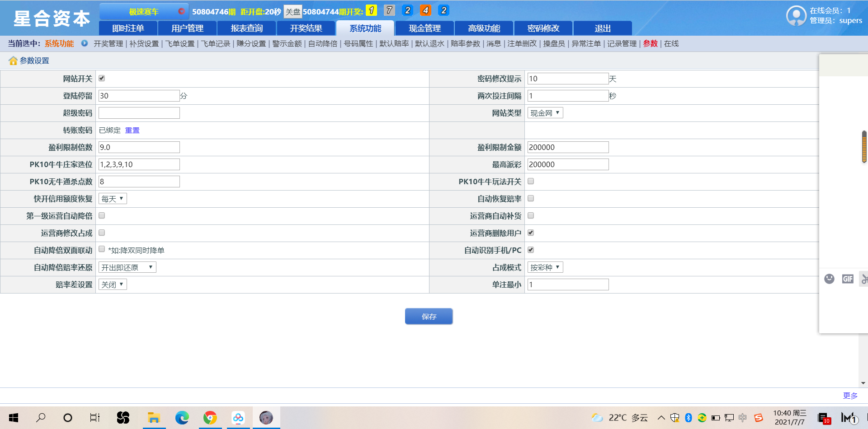The height and width of the screenshot is (429, 868).
Task: Click the page scrollbar down arrow
Action: tap(863, 383)
